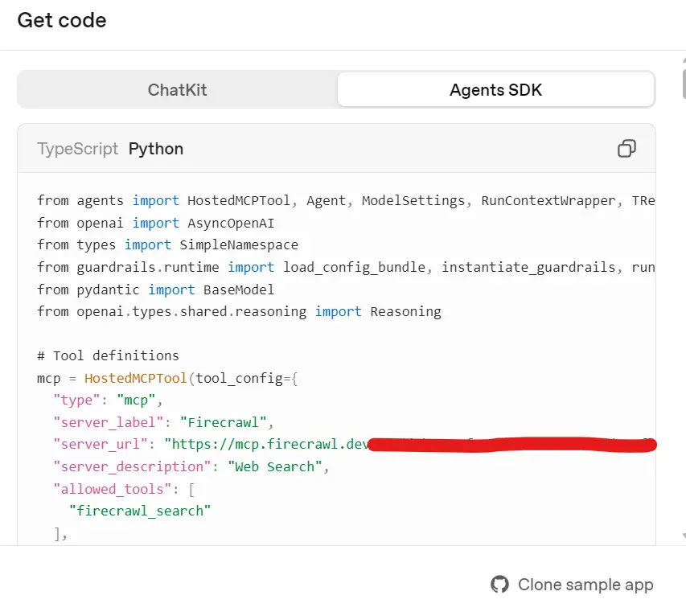Screen dimensions: 686x616
Task: Click the firecrawl_search string in the code
Action: click(x=139, y=511)
